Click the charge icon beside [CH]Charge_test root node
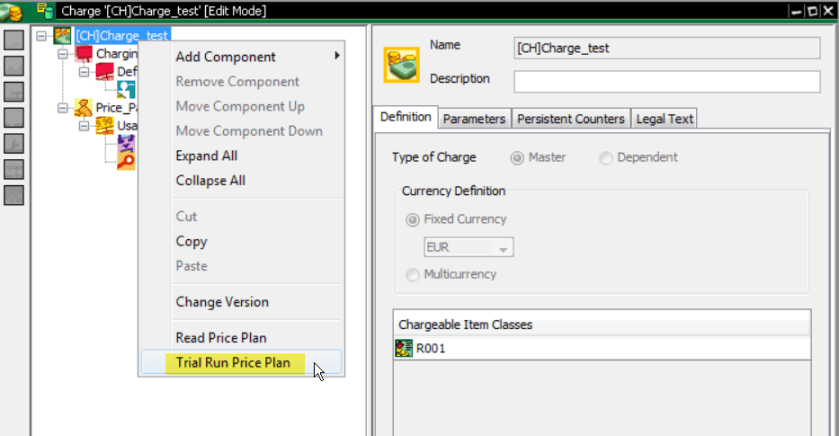The width and height of the screenshot is (839, 436). (62, 36)
